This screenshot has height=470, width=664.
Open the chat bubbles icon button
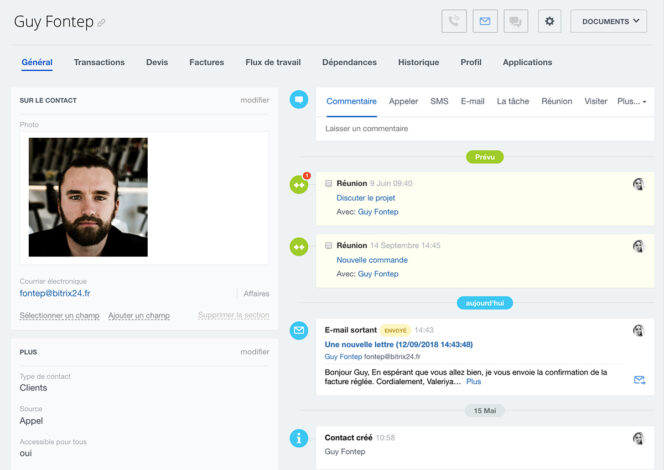(x=516, y=21)
